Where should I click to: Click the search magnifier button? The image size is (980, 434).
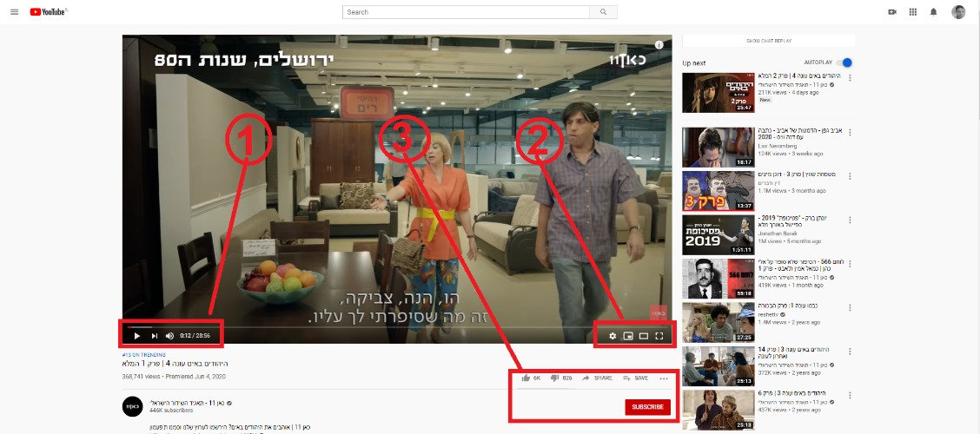[x=603, y=12]
